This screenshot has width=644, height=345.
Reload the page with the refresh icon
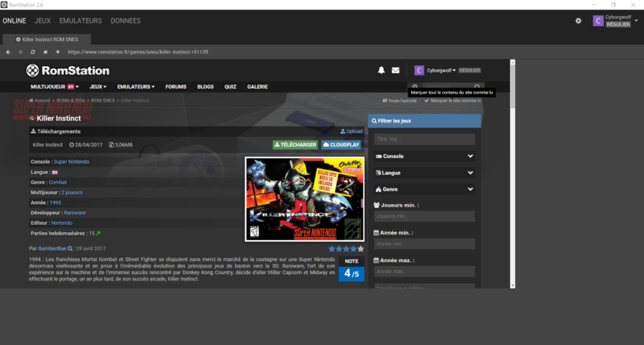click(32, 52)
